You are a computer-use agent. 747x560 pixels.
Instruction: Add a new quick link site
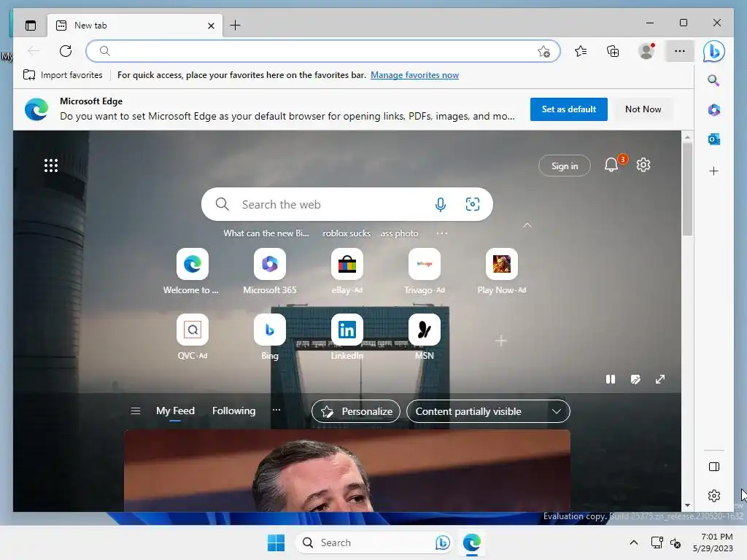500,341
